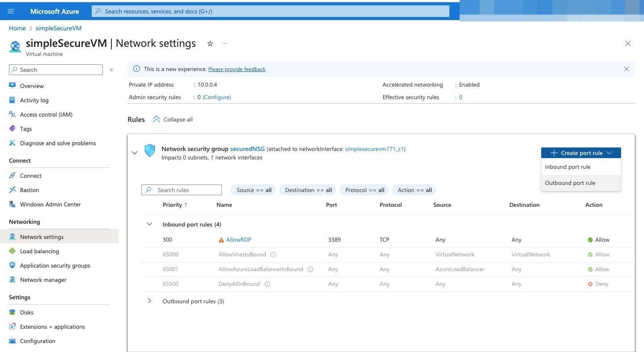Choose Inbound port rule from the menu
The width and height of the screenshot is (644, 352).
pyautogui.click(x=581, y=167)
